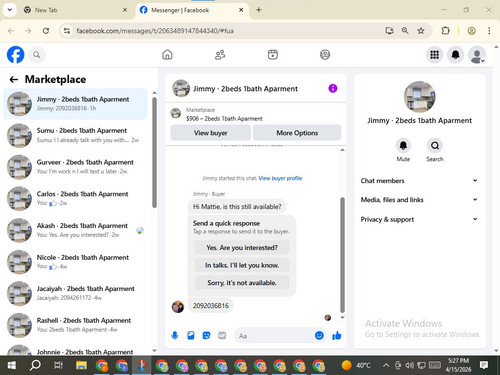The height and width of the screenshot is (375, 500).
Task: Click the More Options button
Action: pyautogui.click(x=297, y=133)
